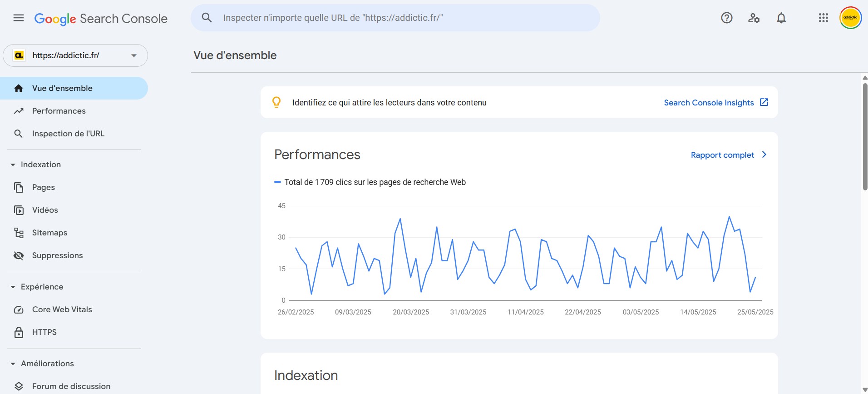This screenshot has height=394, width=868.
Task: Click the Pages document icon
Action: pos(19,187)
